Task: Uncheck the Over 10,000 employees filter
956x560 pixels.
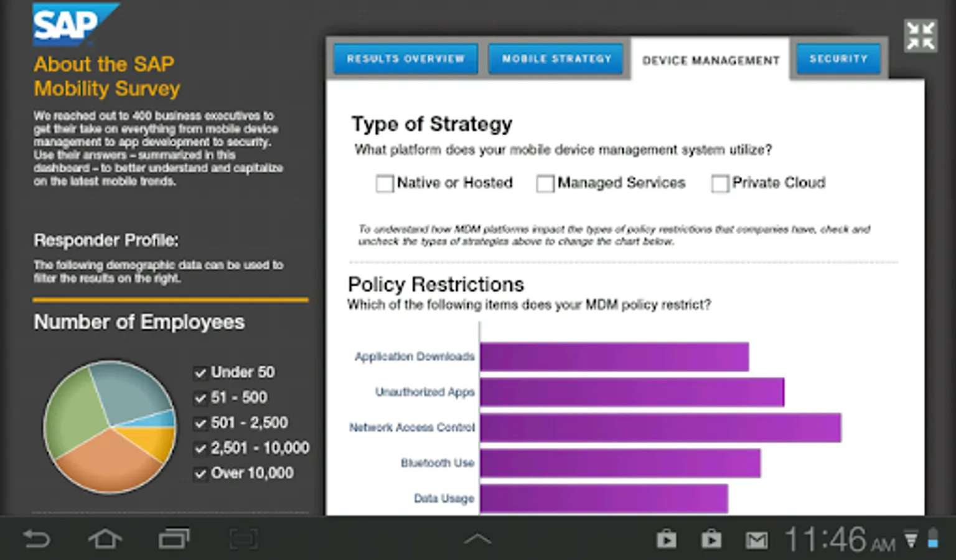Action: point(200,474)
